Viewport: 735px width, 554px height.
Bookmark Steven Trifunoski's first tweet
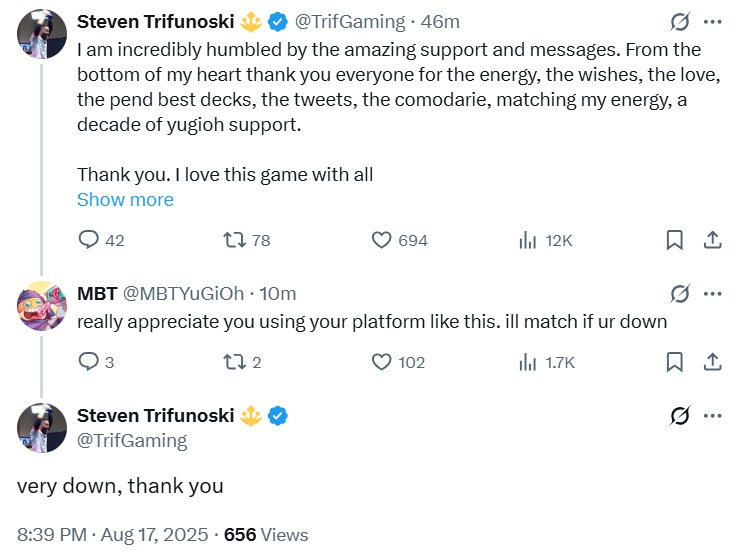click(675, 240)
